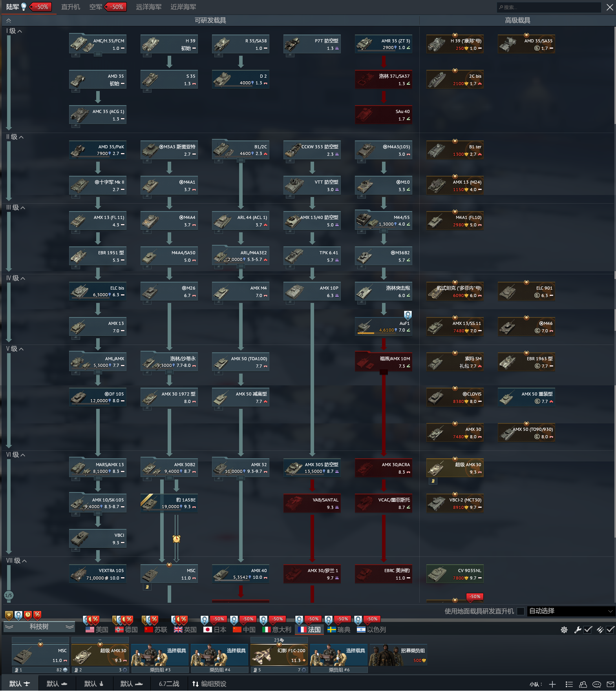The height and width of the screenshot is (691, 616).
Task: Select the 意大利 nation tab
Action: [x=277, y=630]
